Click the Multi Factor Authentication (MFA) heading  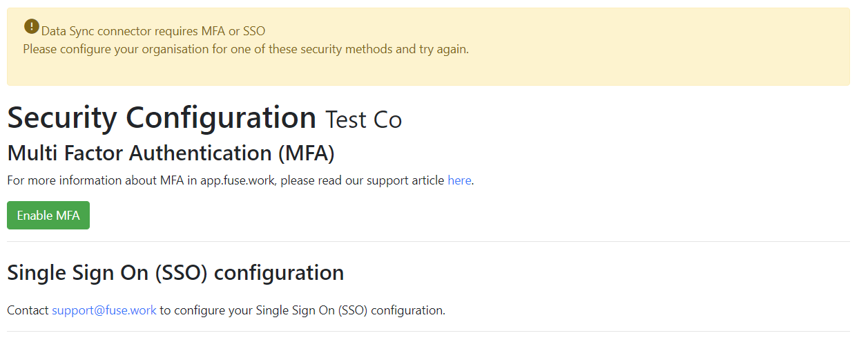[x=171, y=152]
